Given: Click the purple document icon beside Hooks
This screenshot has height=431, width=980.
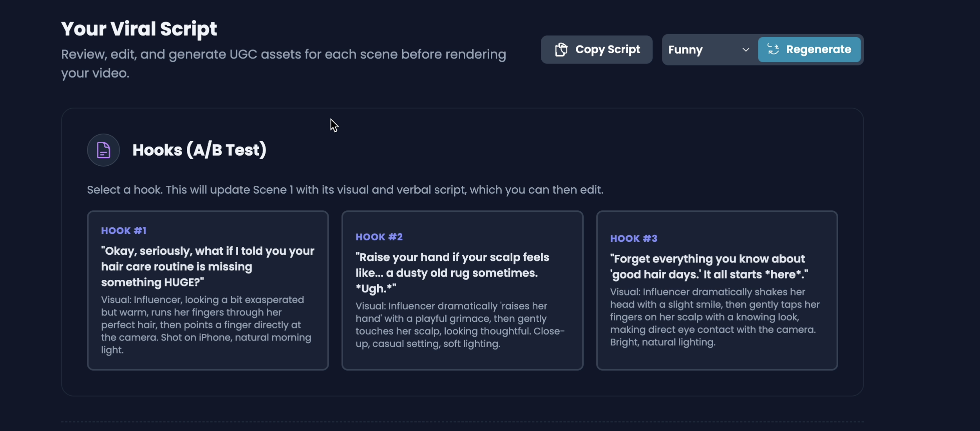Looking at the screenshot, I should pos(103,150).
